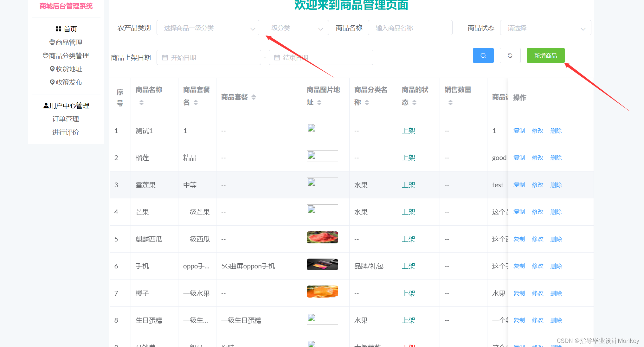Click the 操作 column header
Viewport: 644px width, 347px height.
(x=520, y=98)
